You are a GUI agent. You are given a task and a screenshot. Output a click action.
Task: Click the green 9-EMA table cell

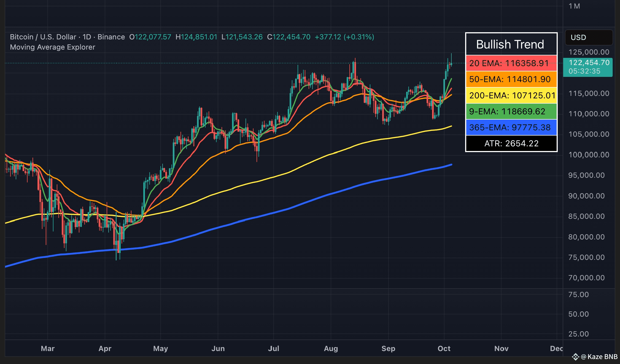point(511,111)
